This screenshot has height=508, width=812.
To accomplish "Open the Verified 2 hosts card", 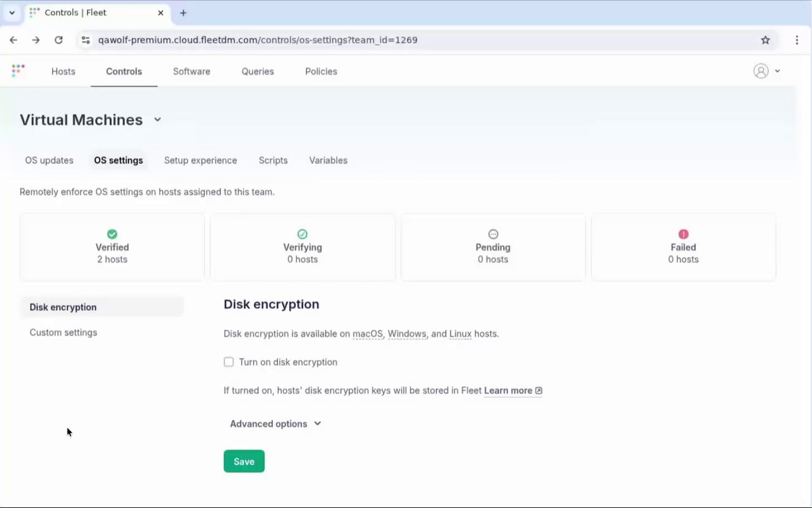I will (112, 247).
